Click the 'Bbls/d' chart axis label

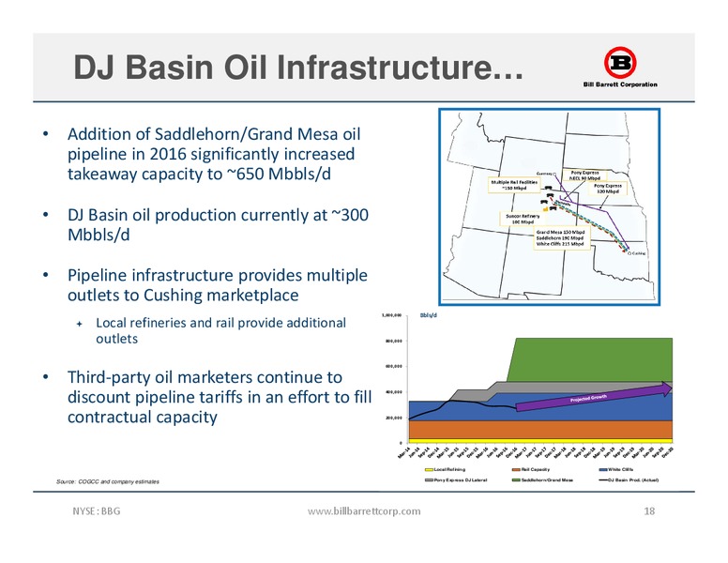(x=428, y=315)
